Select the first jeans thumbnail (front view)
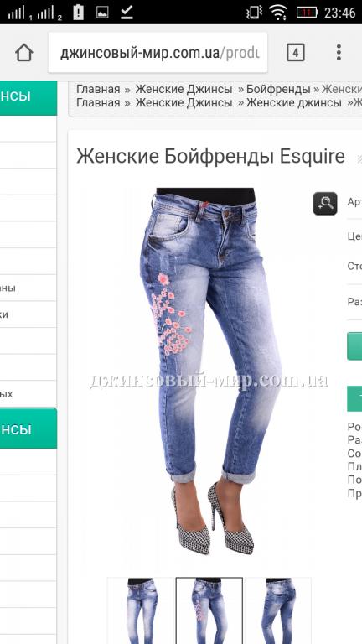The height and width of the screenshot is (644, 362). (x=142, y=610)
